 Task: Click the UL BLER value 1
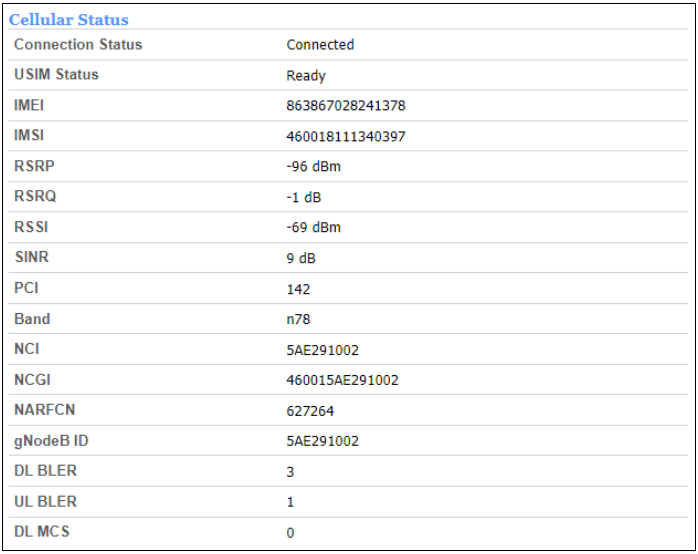coord(291,502)
